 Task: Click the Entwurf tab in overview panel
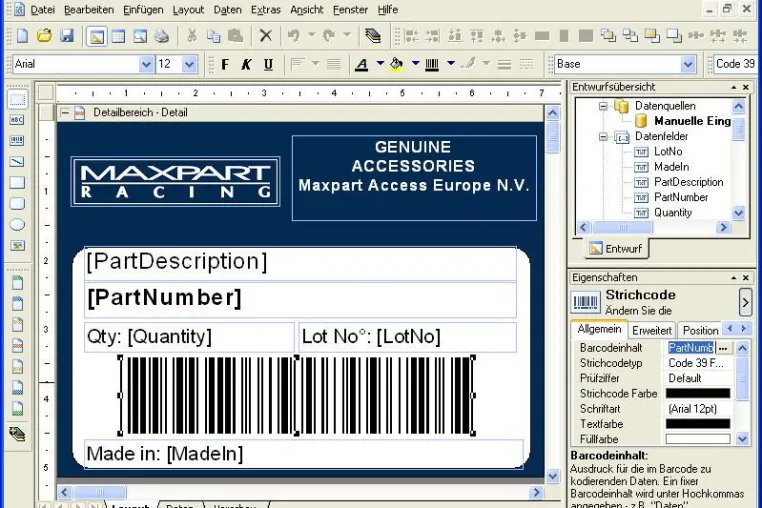coord(616,248)
